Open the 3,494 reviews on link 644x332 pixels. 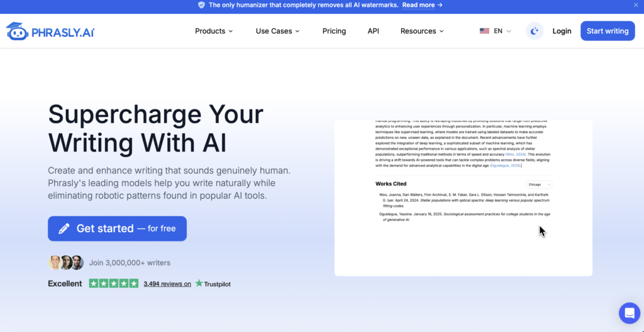167,284
